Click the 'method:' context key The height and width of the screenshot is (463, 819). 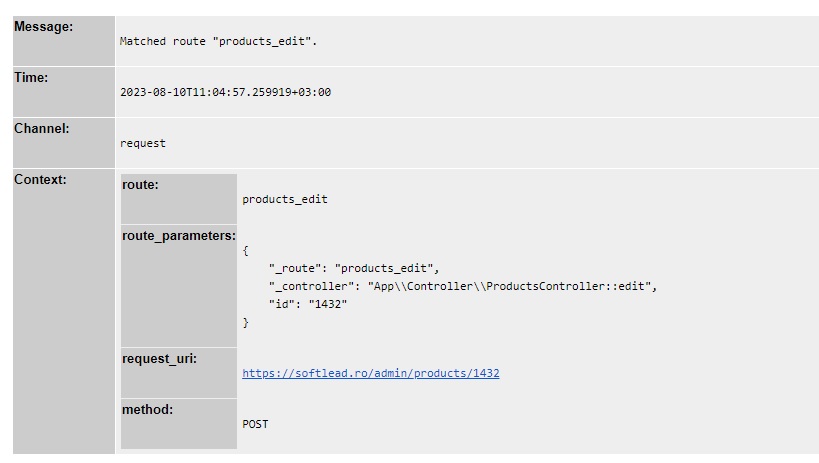point(147,410)
